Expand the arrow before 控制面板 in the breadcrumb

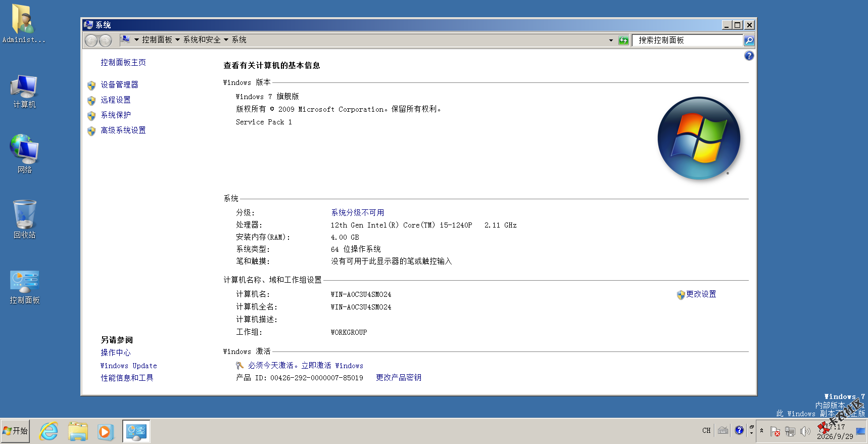pyautogui.click(x=136, y=40)
